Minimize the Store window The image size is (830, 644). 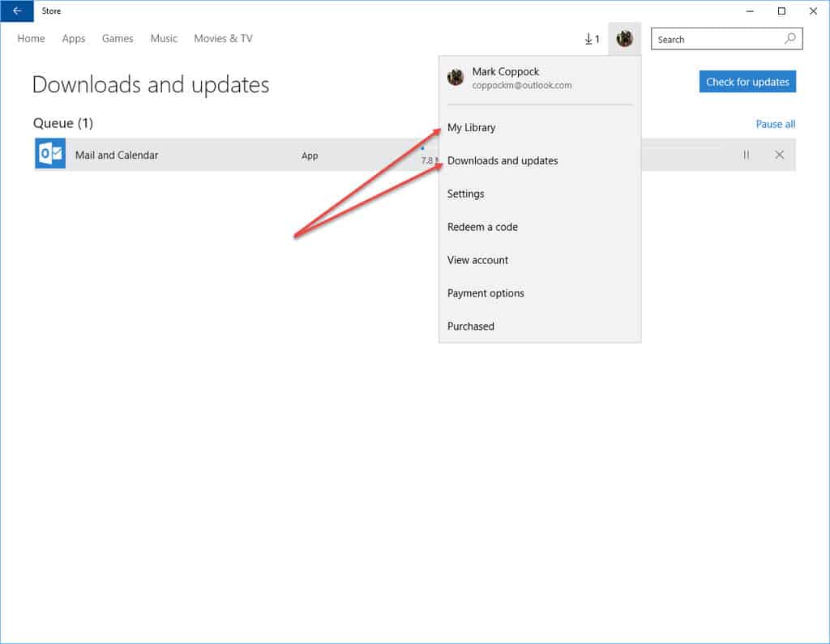point(750,11)
